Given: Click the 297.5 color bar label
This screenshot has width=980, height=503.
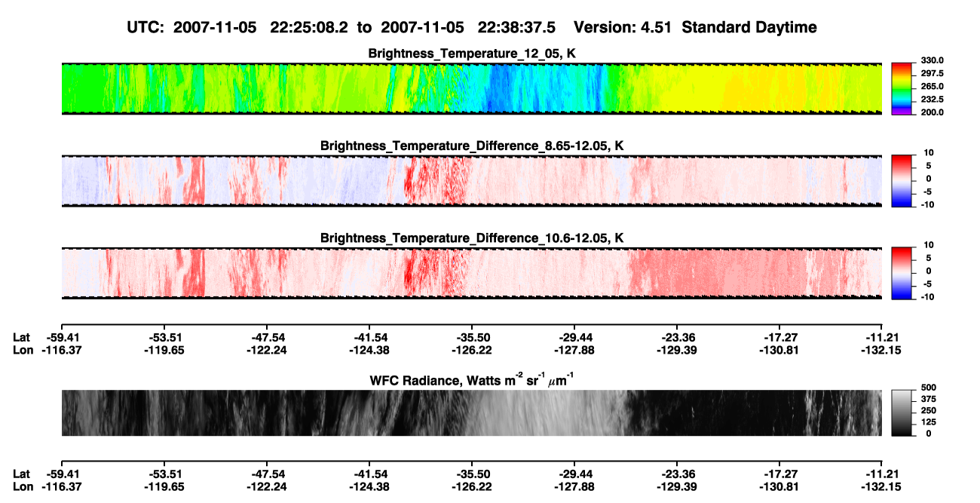Looking at the screenshot, I should (932, 74).
